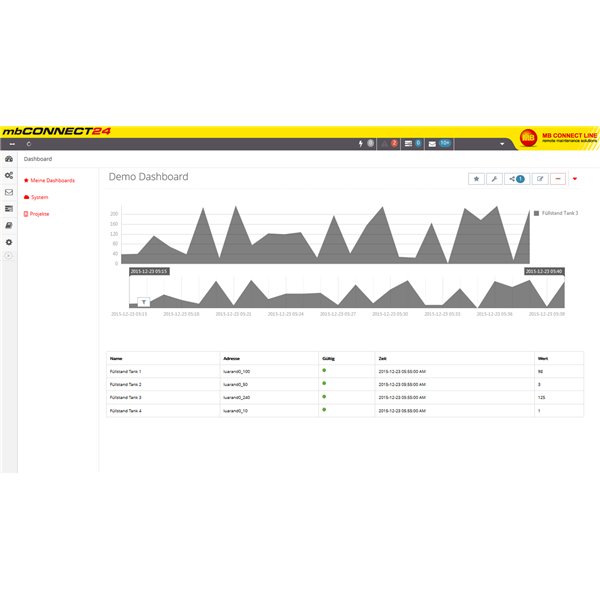Open the red dropdown caret beside dashboard buttons
Image resolution: width=600 pixels, height=600 pixels.
[575, 179]
